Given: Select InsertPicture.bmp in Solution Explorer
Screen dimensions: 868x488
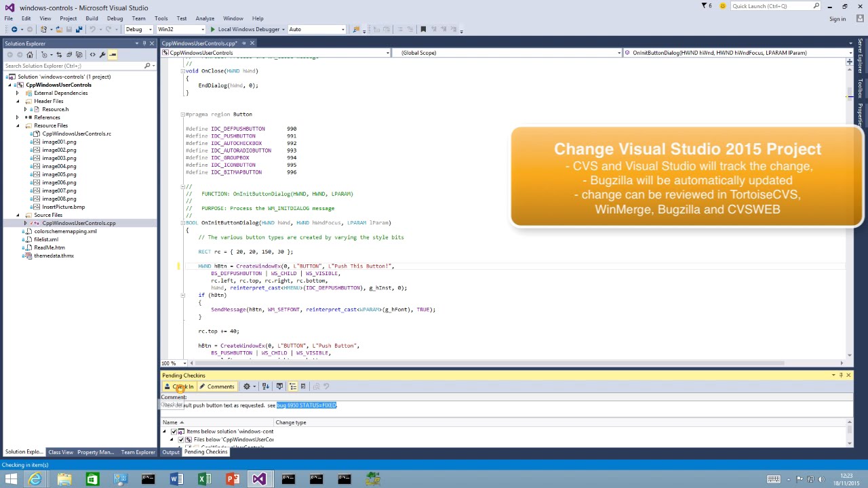Looking at the screenshot, I should (63, 207).
